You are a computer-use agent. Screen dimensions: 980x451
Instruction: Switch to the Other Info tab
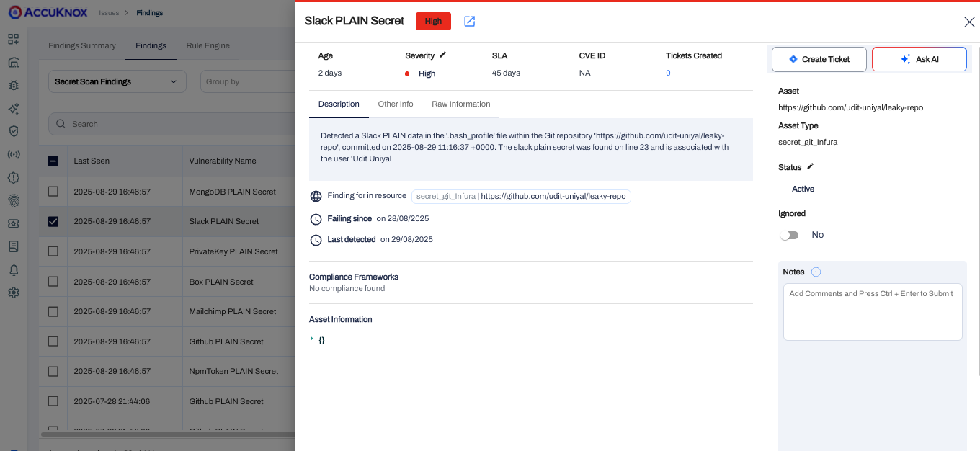(396, 104)
